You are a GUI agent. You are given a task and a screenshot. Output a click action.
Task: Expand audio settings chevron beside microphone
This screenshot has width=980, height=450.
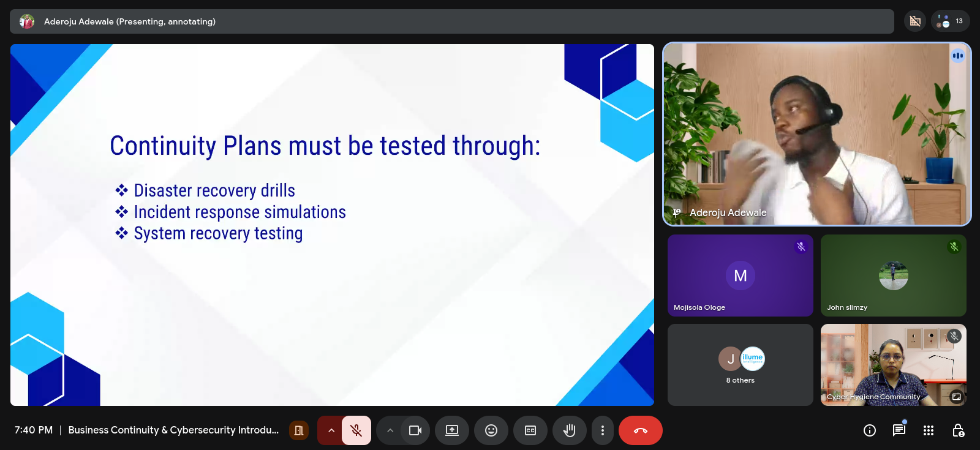coord(331,430)
